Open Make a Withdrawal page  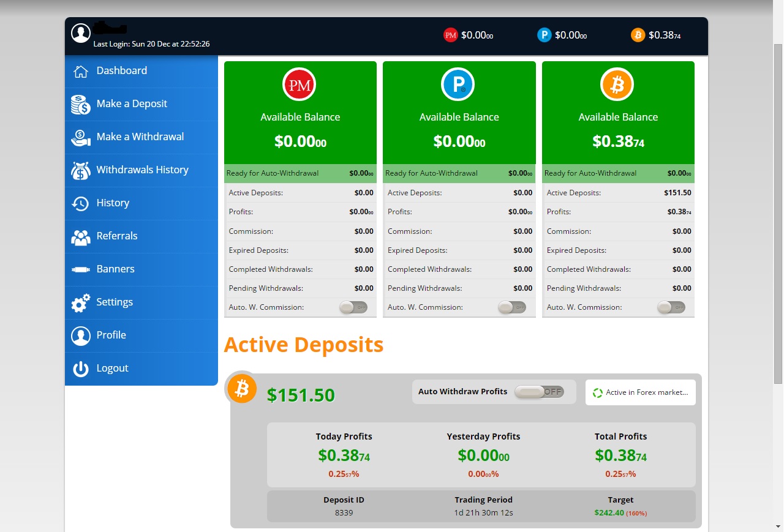pos(140,137)
